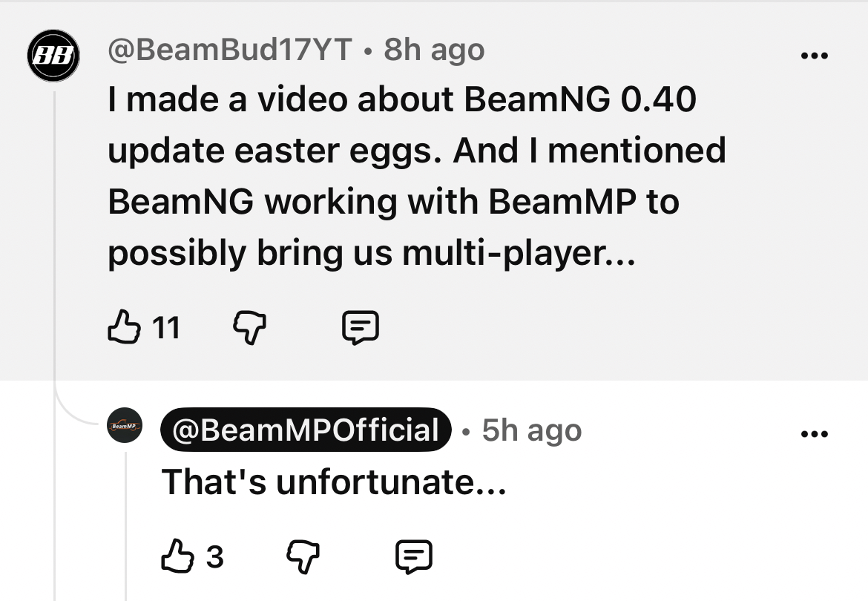Like the BeamMPOfficial reply
868x601 pixels.
pos(178,556)
